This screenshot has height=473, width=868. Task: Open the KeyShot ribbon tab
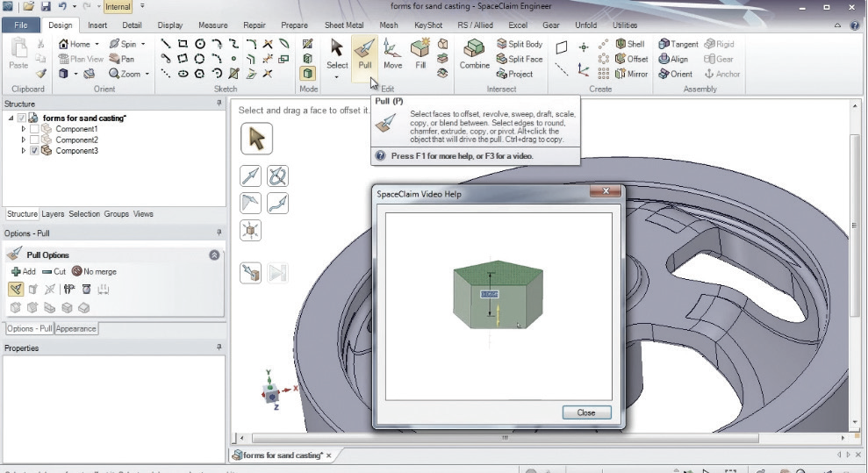pyautogui.click(x=428, y=25)
